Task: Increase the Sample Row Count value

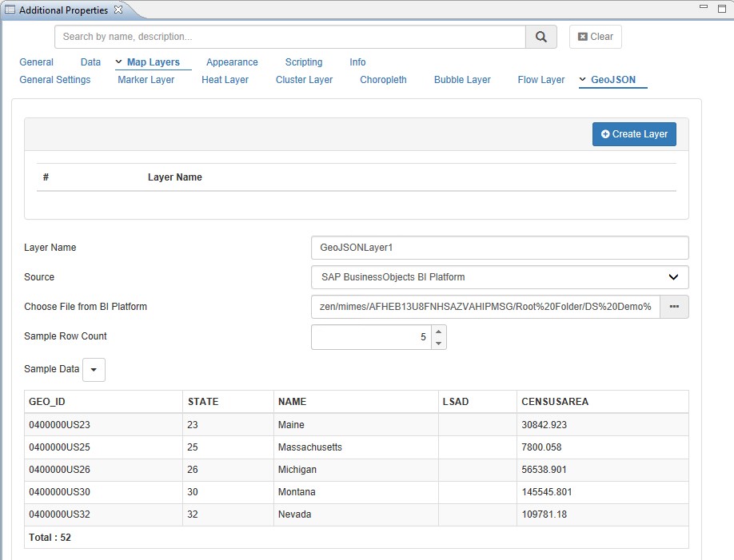Action: pyautogui.click(x=438, y=331)
